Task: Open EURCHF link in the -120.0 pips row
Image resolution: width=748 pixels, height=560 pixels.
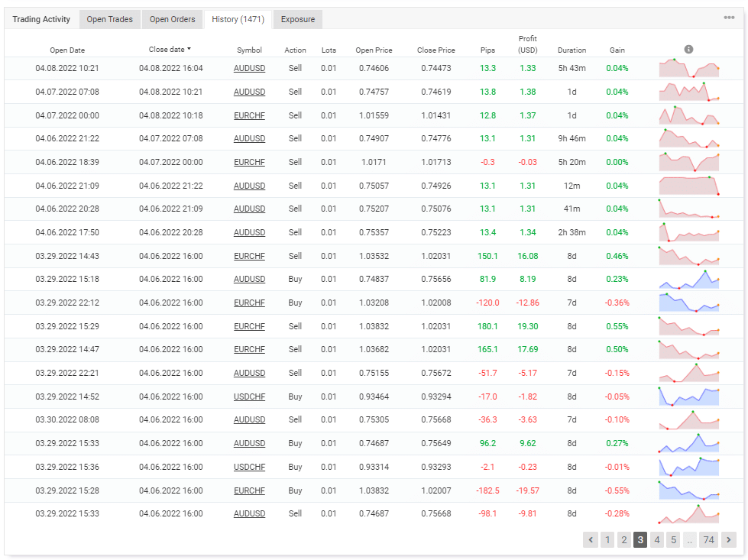Action: coord(250,303)
